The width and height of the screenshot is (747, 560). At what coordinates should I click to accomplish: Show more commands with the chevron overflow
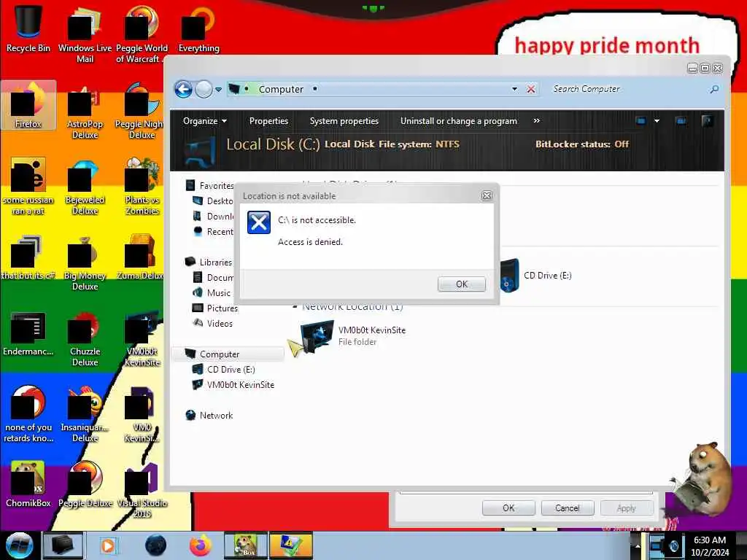(536, 121)
